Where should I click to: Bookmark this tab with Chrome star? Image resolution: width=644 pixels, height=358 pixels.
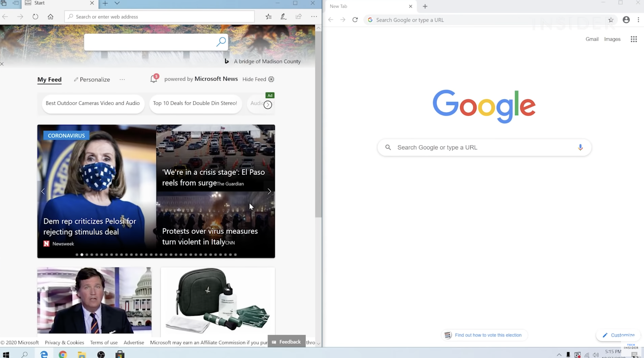tap(611, 20)
